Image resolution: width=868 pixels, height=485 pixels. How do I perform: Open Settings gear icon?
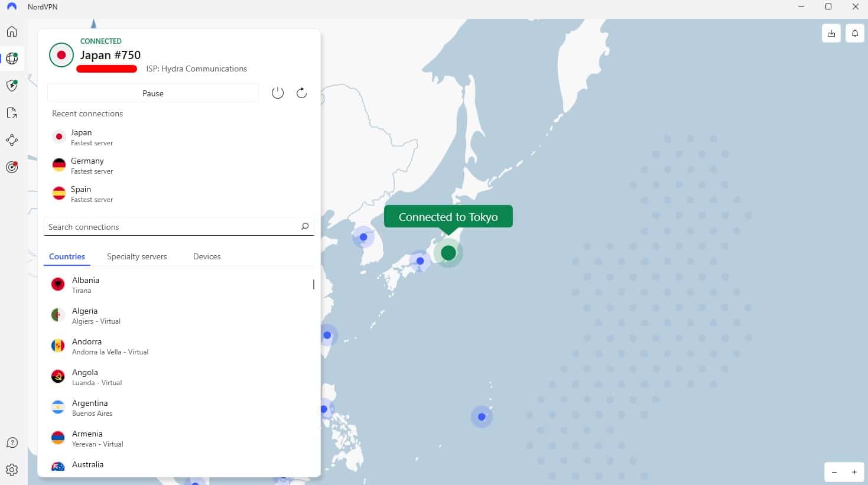coord(12,470)
